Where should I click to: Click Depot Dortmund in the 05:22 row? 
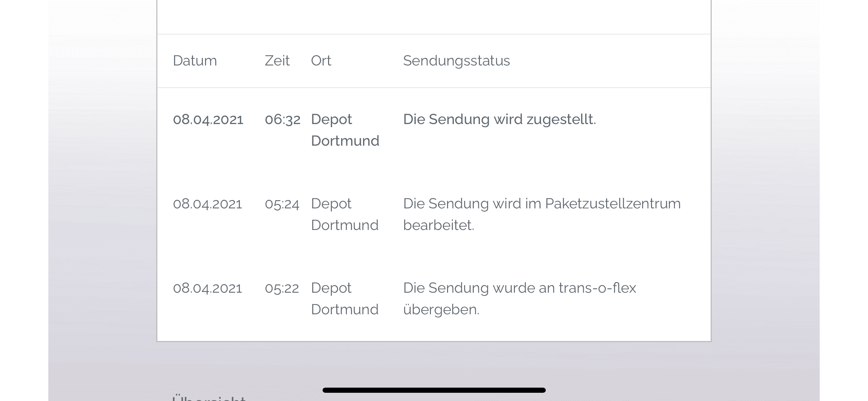point(345,299)
